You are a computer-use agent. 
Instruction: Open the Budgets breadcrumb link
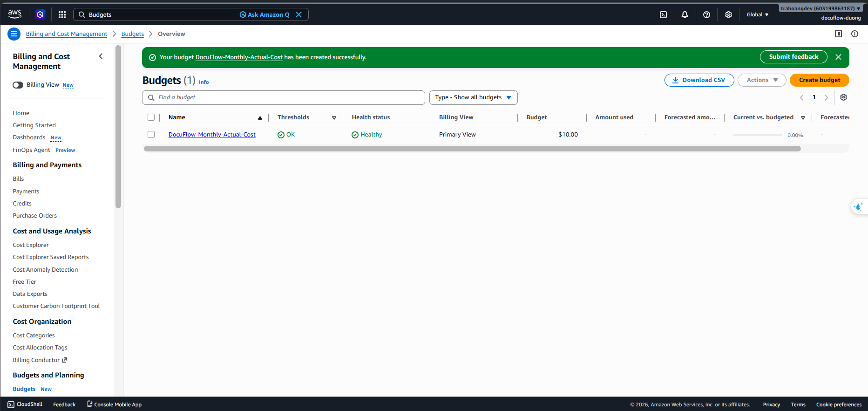133,34
